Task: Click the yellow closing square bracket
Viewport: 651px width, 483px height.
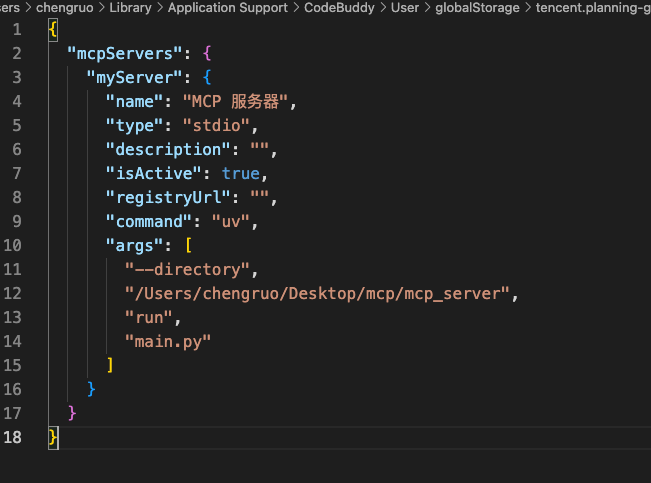Action: point(110,365)
